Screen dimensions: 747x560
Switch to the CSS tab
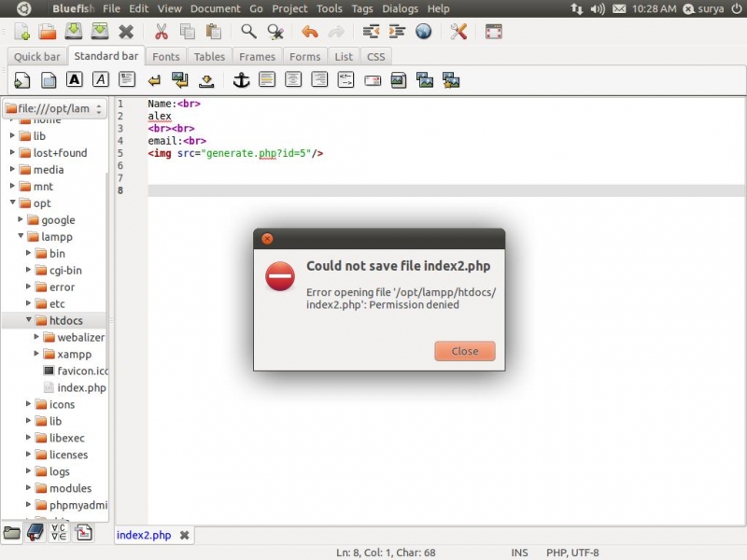click(375, 57)
